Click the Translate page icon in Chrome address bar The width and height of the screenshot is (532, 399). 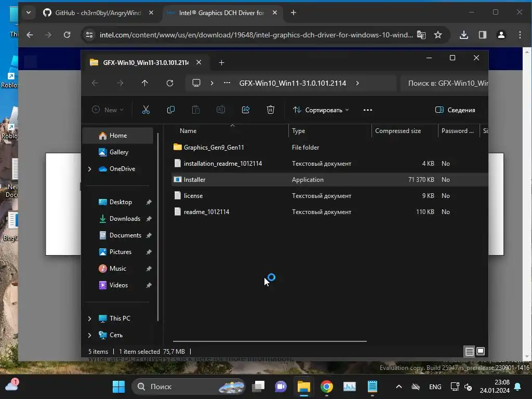coord(421,35)
